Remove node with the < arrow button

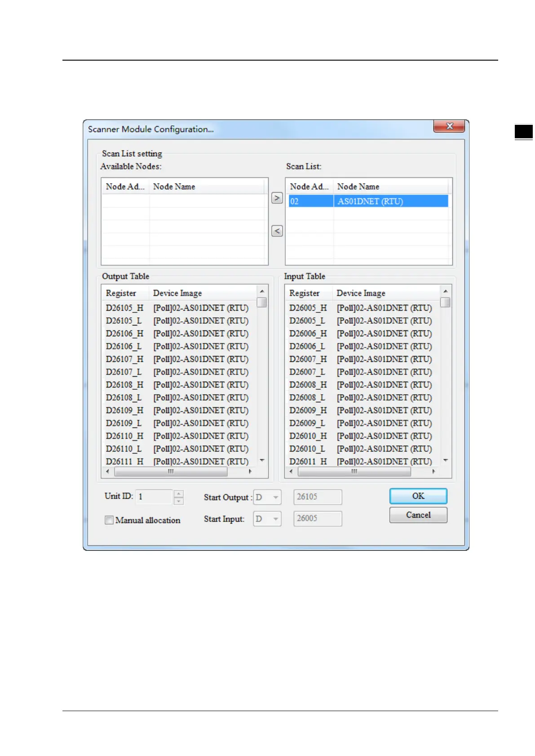pos(277,231)
